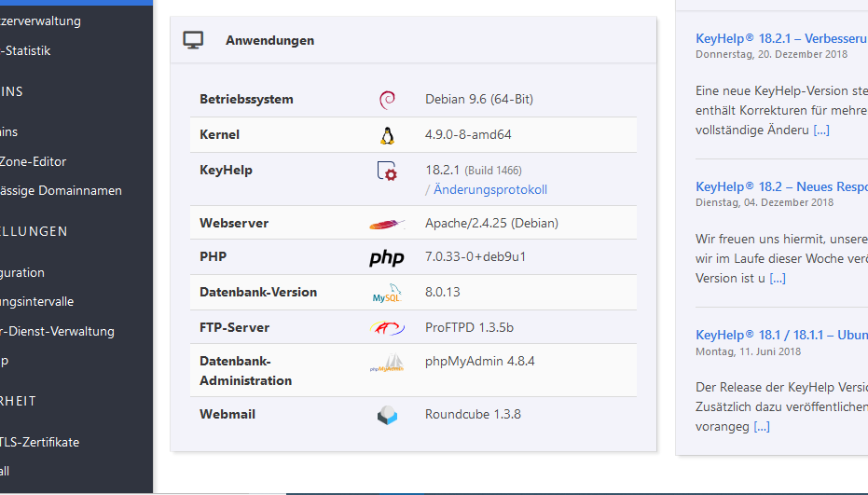Click the Debian swirl logo

[388, 100]
